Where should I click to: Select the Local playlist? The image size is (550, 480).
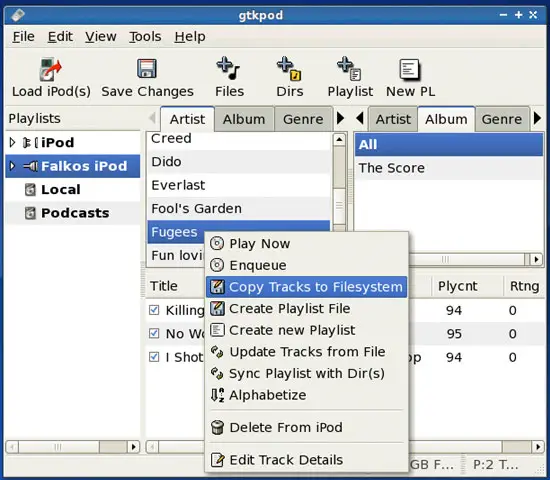73,189
